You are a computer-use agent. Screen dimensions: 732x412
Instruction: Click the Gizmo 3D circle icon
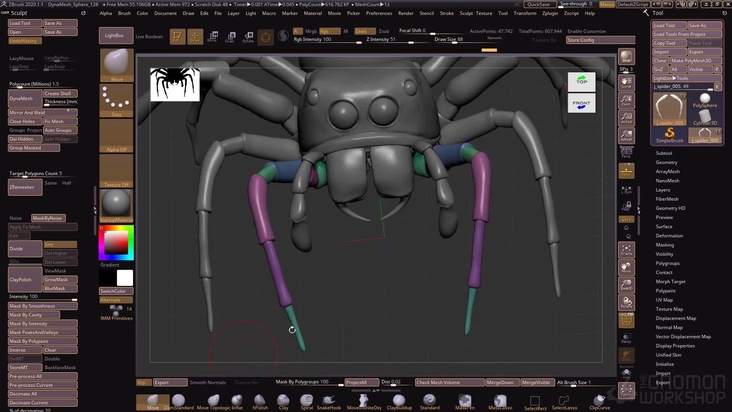(x=266, y=36)
